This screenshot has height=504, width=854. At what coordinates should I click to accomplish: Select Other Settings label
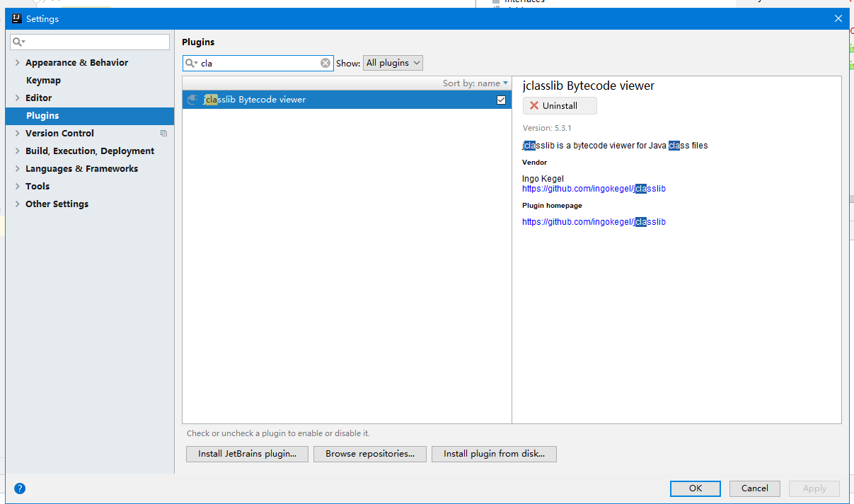[57, 204]
